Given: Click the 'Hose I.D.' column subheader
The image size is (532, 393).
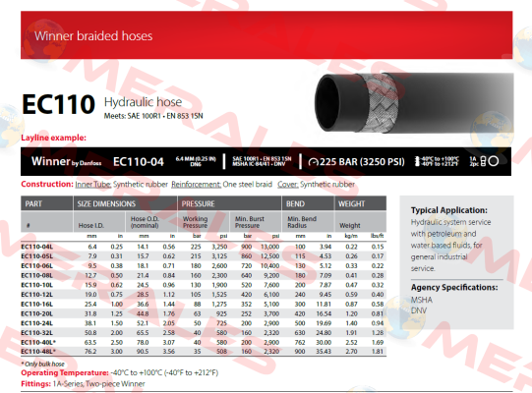Looking at the screenshot, I should (90, 226).
